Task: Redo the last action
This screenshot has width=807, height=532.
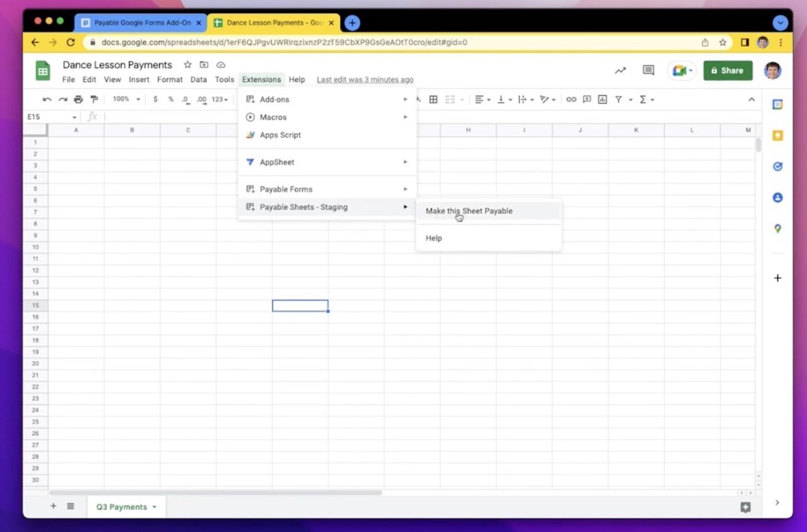Action: pos(62,99)
